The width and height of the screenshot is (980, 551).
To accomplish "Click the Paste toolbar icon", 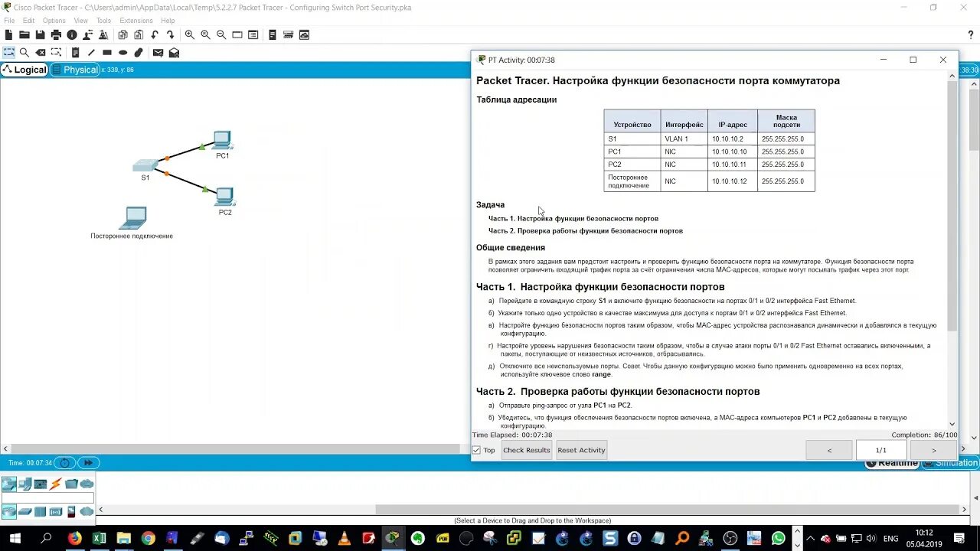I will [139, 34].
